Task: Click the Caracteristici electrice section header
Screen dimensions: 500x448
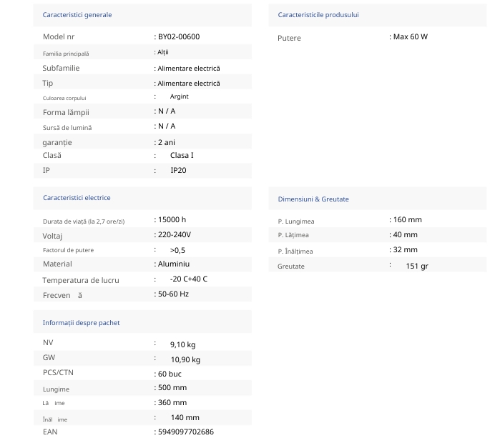Action: (x=77, y=198)
